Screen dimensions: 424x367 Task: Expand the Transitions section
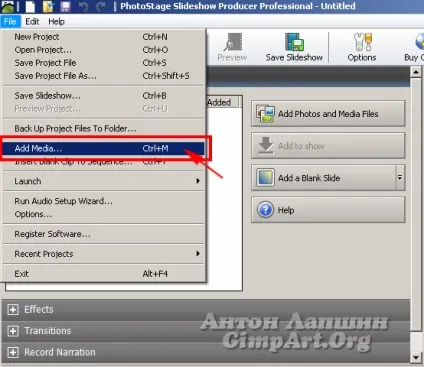13,331
